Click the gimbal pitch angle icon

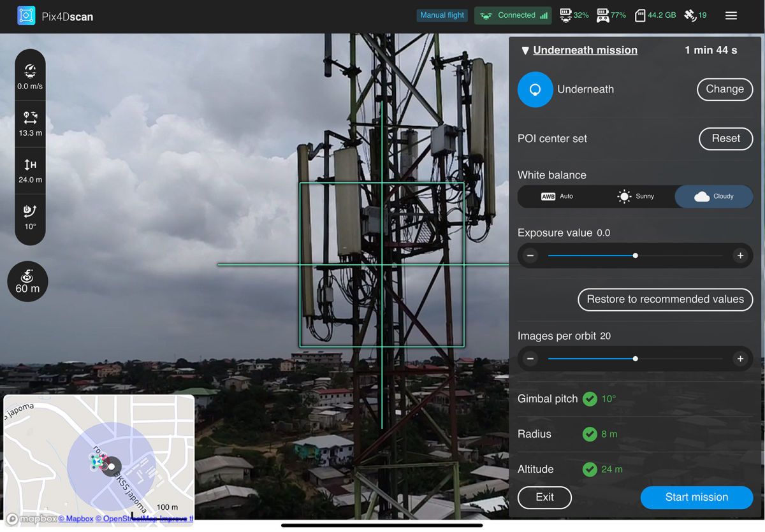30,210
